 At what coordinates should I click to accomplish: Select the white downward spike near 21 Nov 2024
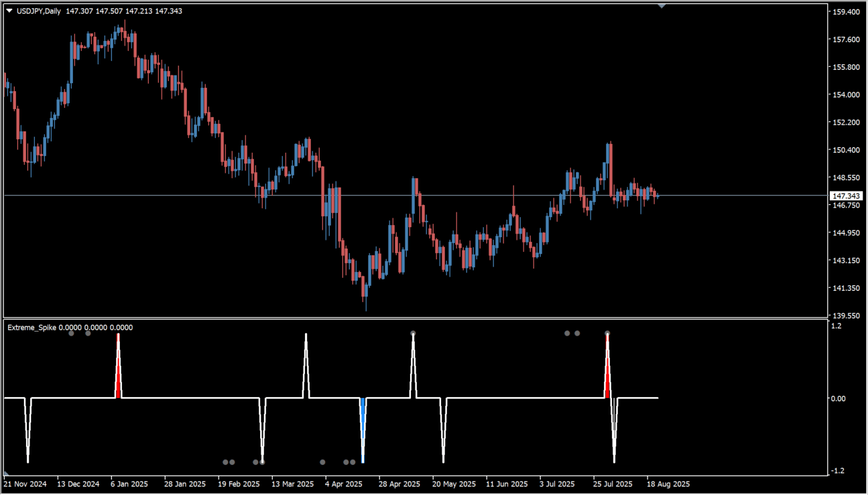tap(27, 430)
